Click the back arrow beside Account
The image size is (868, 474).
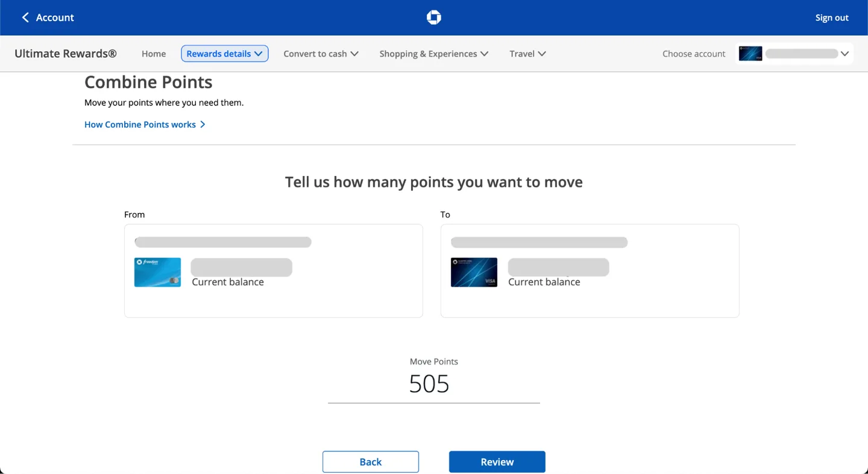point(25,17)
